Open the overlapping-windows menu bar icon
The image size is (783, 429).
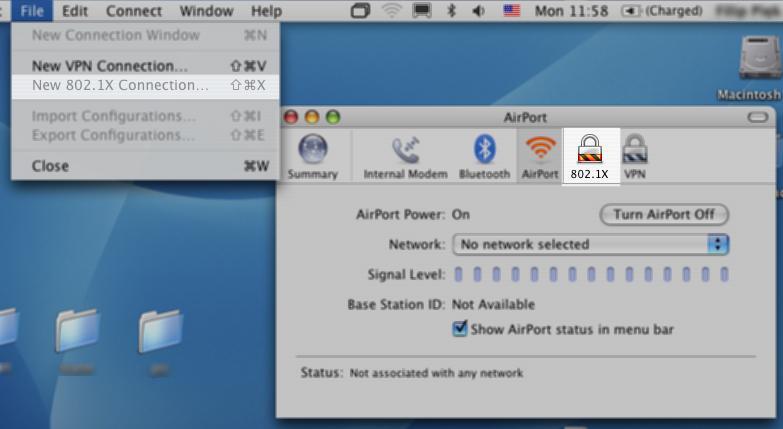point(361,10)
